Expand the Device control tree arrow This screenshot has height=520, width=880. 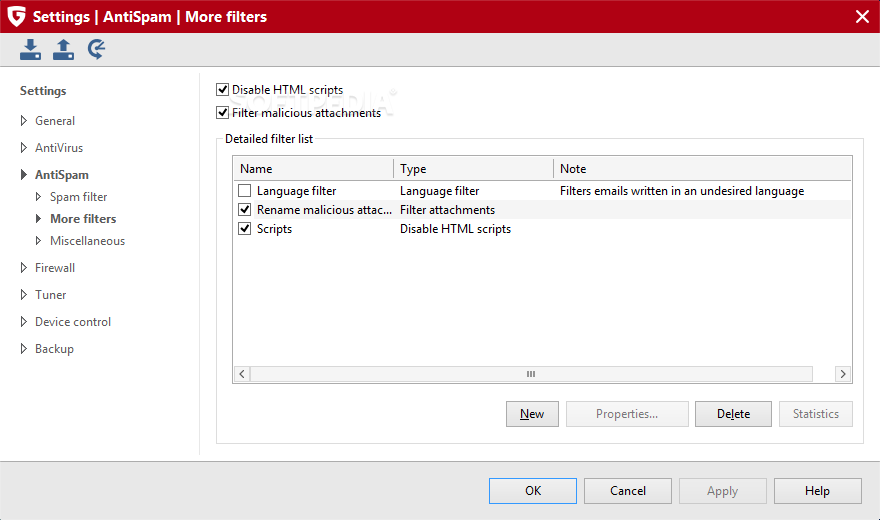coord(24,321)
